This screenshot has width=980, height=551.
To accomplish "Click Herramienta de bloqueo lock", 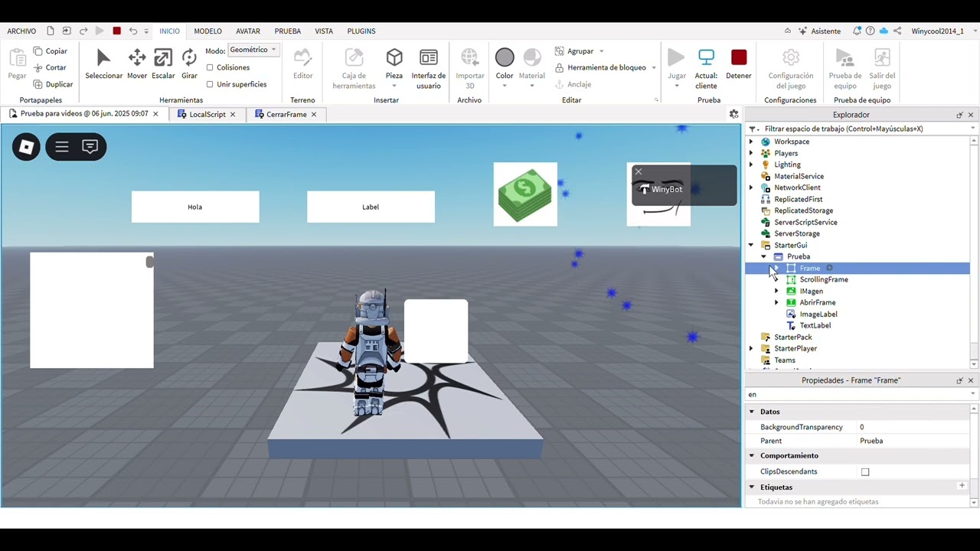I will coord(601,67).
